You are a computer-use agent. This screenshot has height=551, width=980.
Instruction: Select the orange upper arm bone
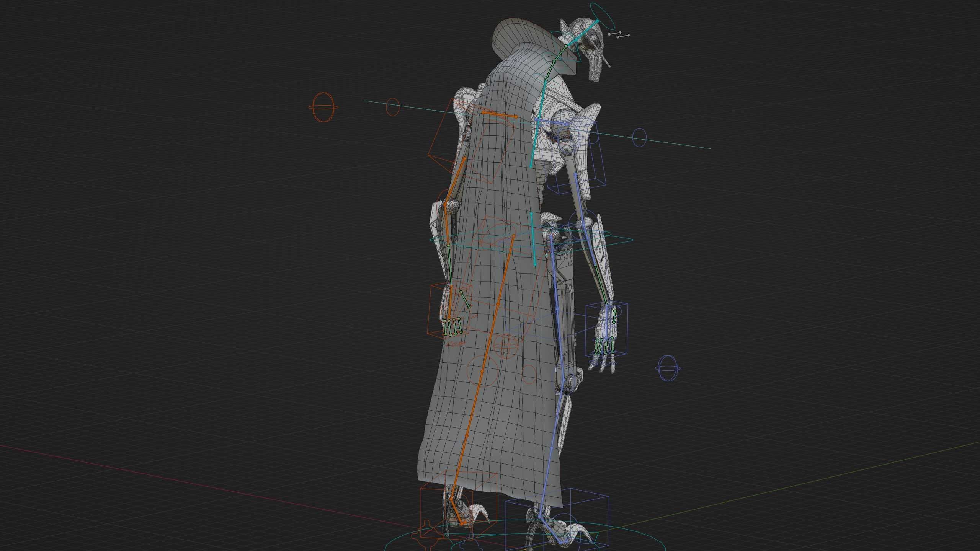coord(455,181)
